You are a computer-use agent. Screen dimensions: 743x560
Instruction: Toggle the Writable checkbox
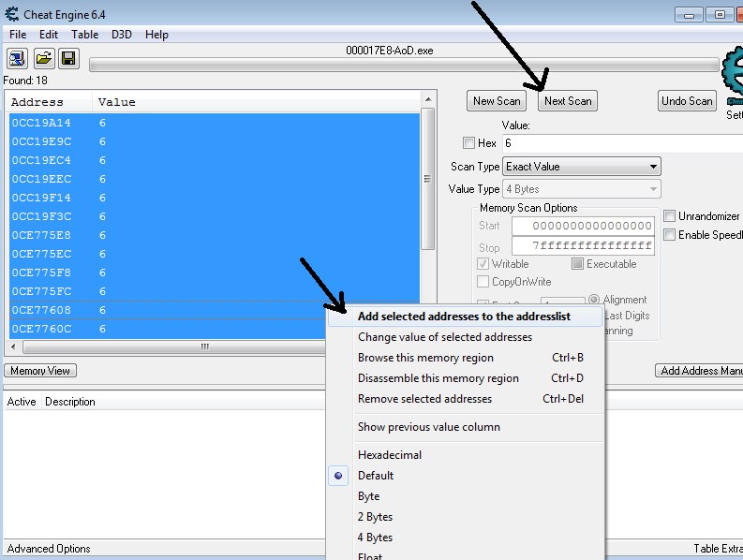pos(483,264)
